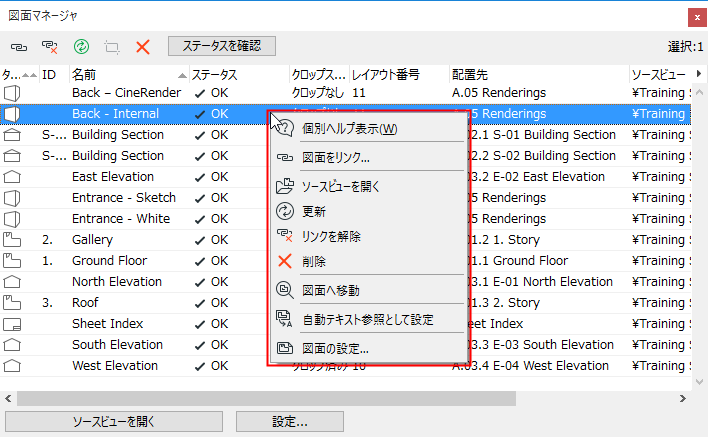Click the 1. Story cell in Gallery row
The height and width of the screenshot is (437, 708).
pos(517,240)
